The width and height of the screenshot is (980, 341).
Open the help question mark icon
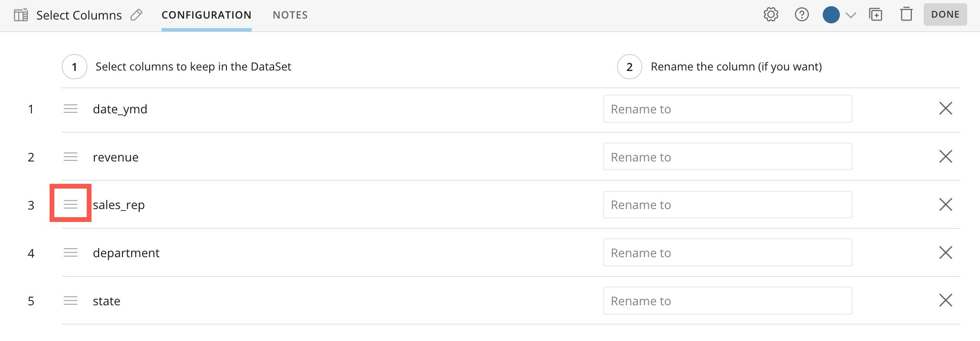pos(802,15)
